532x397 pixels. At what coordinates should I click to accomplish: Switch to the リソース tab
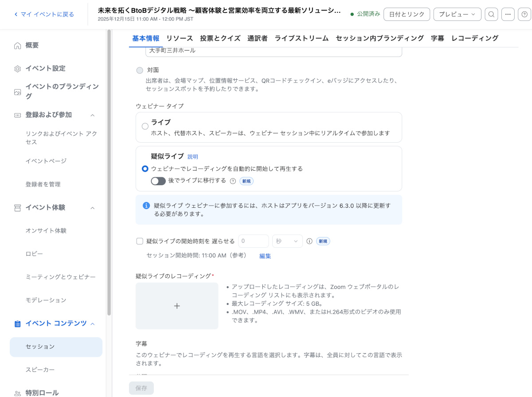pyautogui.click(x=180, y=39)
